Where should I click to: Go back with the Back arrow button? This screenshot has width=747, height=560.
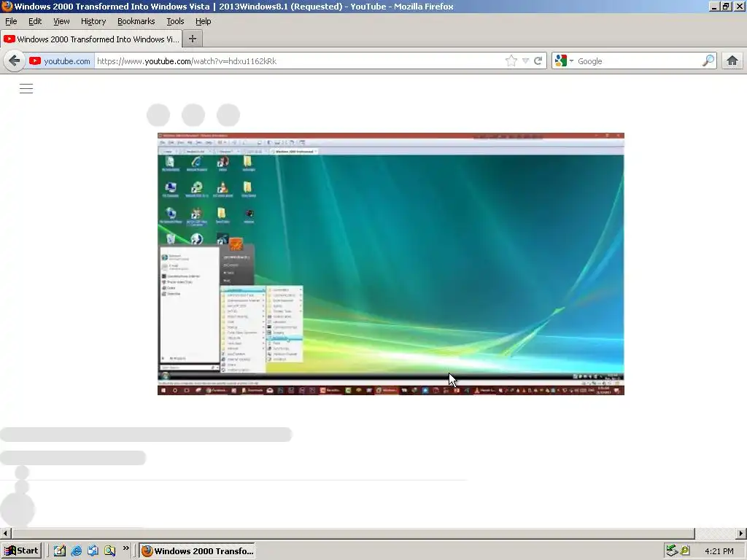15,61
